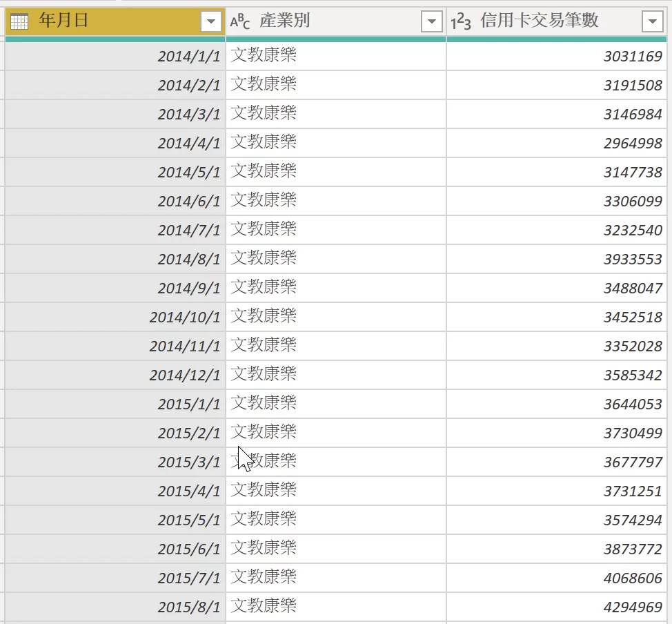Select date cell 2014/11/1
The width and height of the screenshot is (672, 624).
pyautogui.click(x=115, y=346)
